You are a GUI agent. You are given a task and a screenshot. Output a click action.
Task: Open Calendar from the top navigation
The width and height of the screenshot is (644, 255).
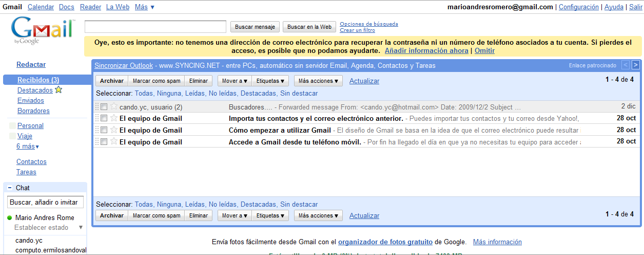[x=41, y=7]
